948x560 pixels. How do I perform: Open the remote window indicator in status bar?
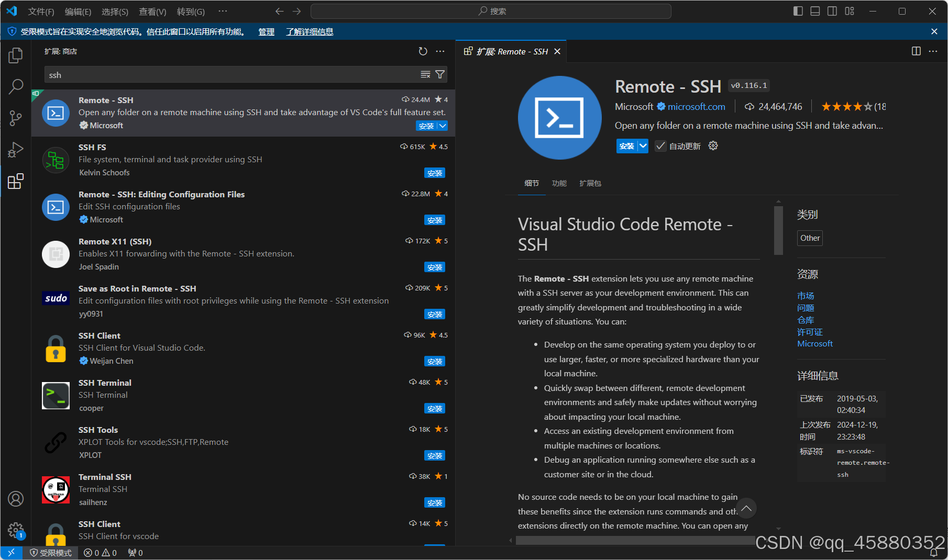12,553
